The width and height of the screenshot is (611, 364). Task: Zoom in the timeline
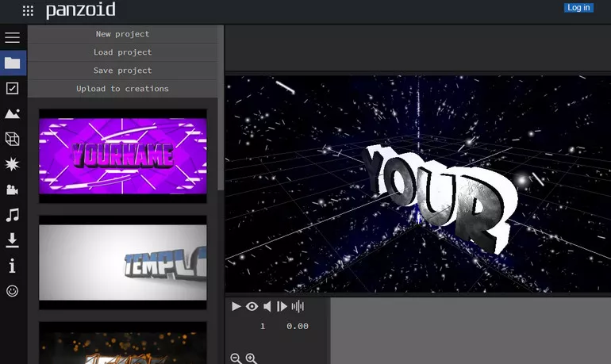tap(252, 358)
